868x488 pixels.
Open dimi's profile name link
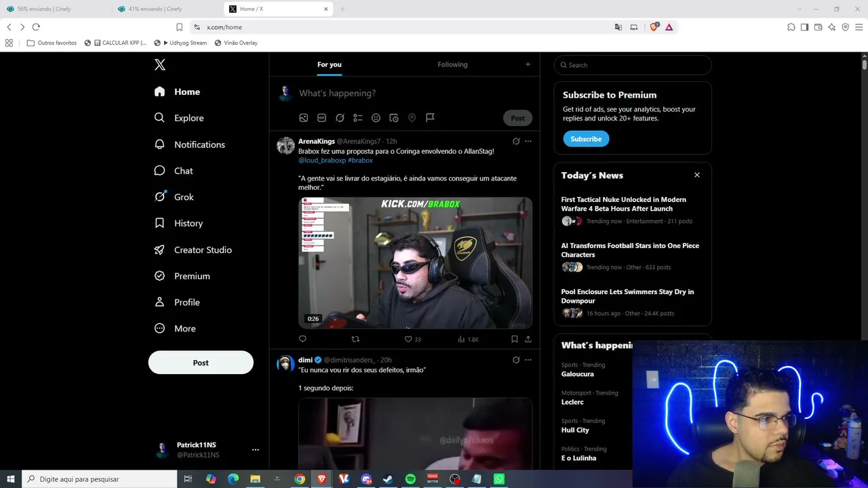pos(305,360)
